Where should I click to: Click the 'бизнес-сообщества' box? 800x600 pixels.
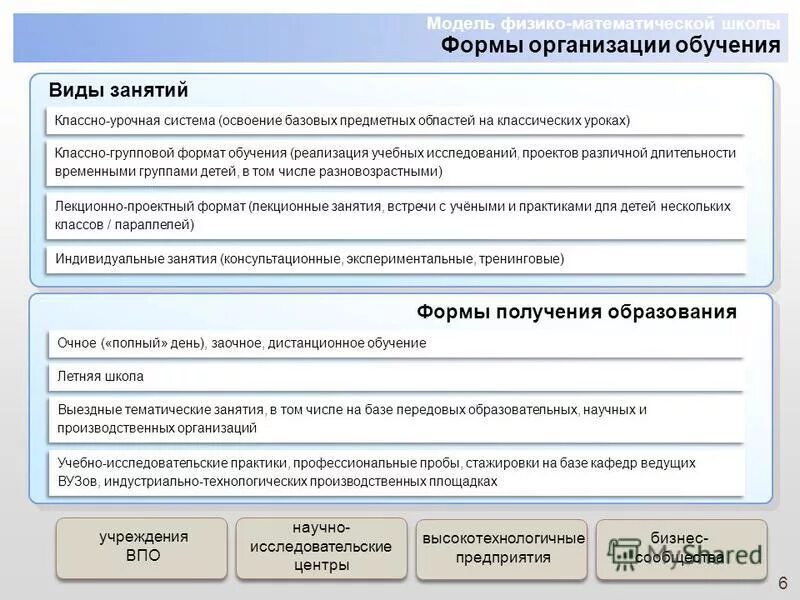coord(682,549)
